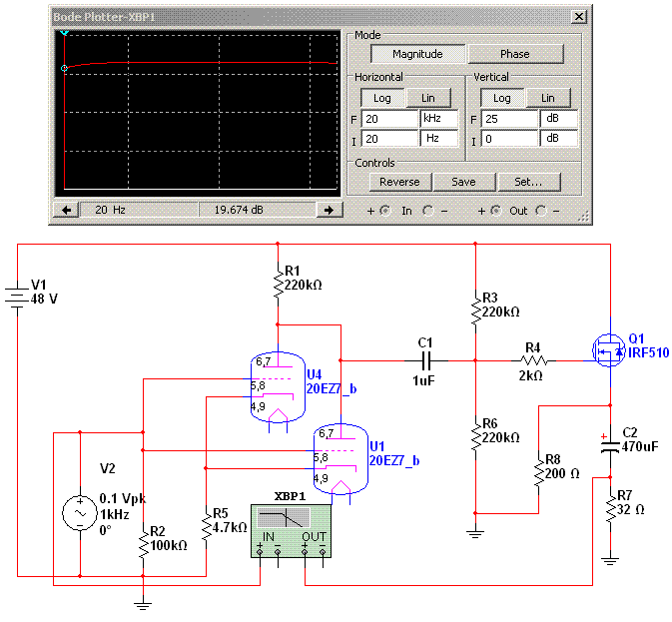This screenshot has width=672, height=622.
Task: Select resistor R1 220kΩ
Action: tap(279, 284)
